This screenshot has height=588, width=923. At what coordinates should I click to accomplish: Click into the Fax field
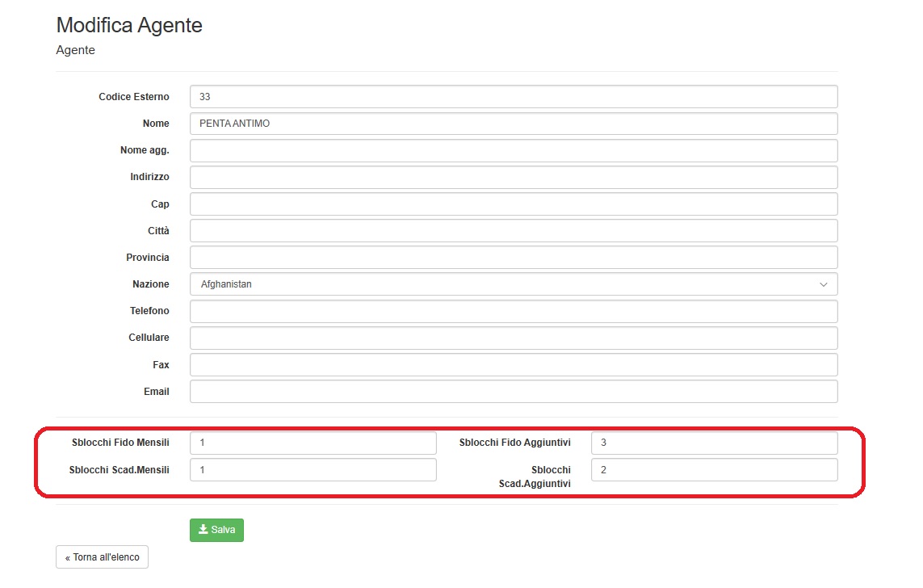click(513, 365)
